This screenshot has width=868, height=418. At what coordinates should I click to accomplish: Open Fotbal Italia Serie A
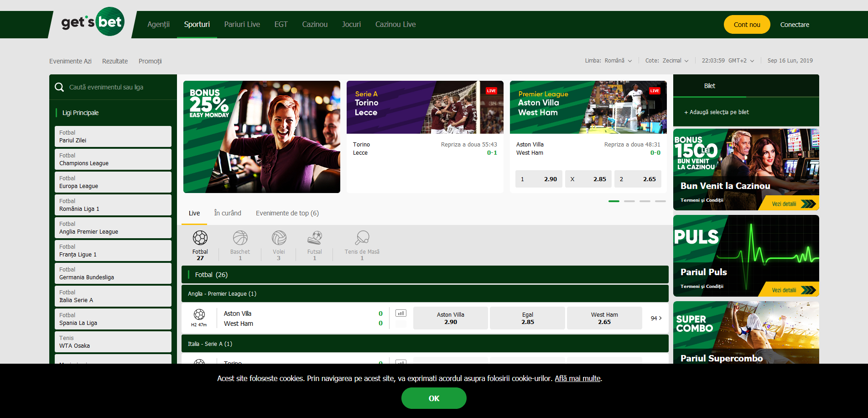point(113,296)
